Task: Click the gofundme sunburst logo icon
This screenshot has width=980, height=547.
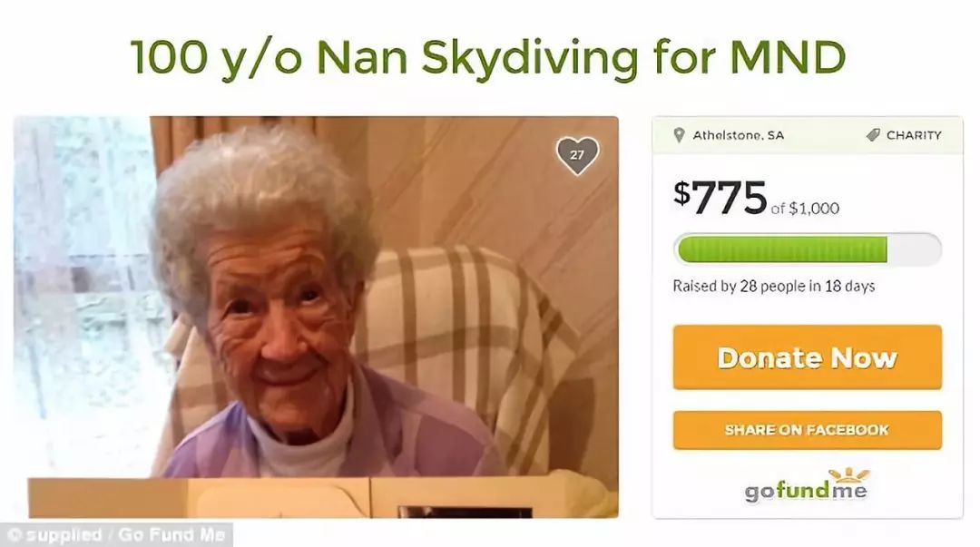Action: tap(848, 475)
